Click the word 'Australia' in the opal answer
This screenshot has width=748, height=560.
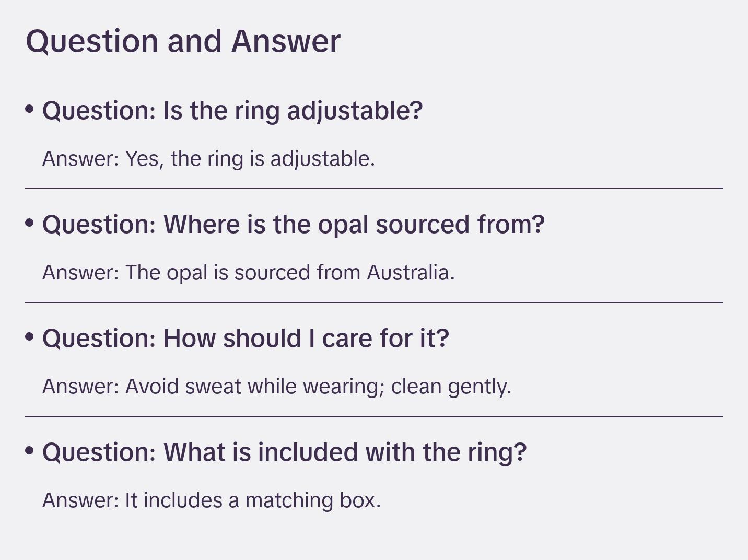pyautogui.click(x=410, y=273)
